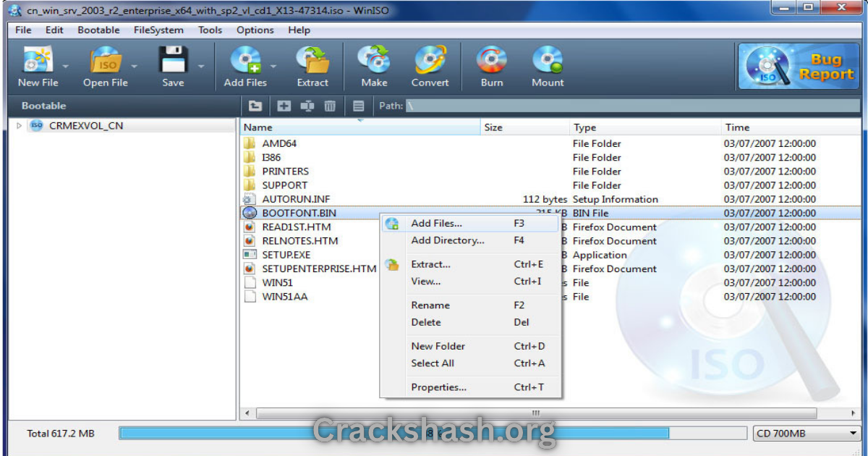Click the rename icon in the path bar

click(307, 106)
